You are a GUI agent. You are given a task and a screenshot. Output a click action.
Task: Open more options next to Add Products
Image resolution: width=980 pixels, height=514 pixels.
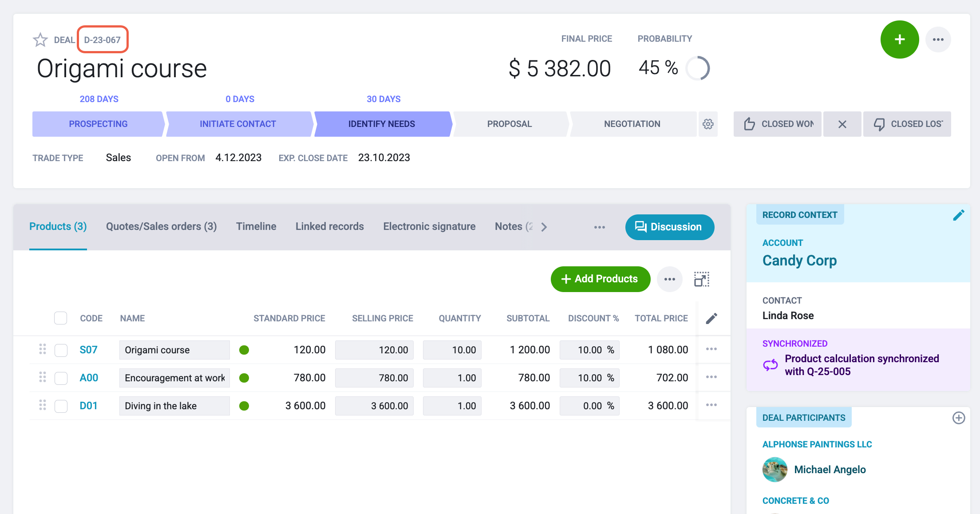click(x=669, y=279)
